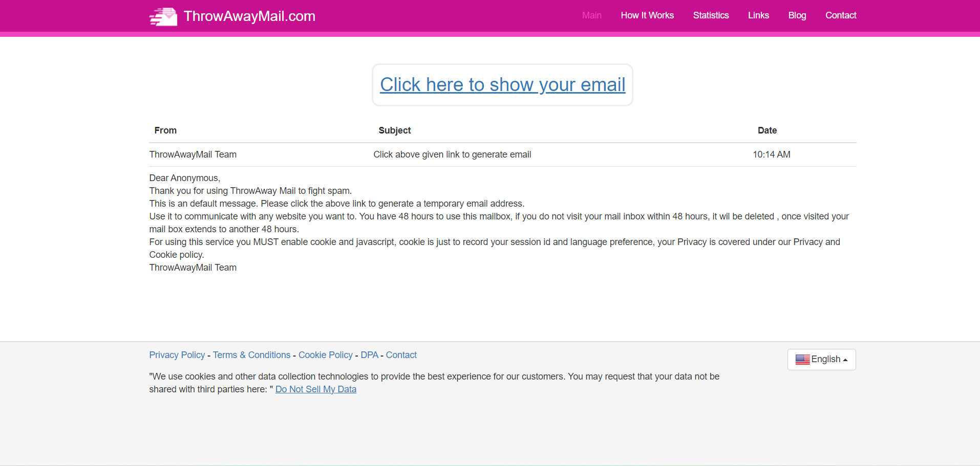The height and width of the screenshot is (466, 980).
Task: Click the ThrowAwayMail Team signature line
Action: (x=193, y=268)
